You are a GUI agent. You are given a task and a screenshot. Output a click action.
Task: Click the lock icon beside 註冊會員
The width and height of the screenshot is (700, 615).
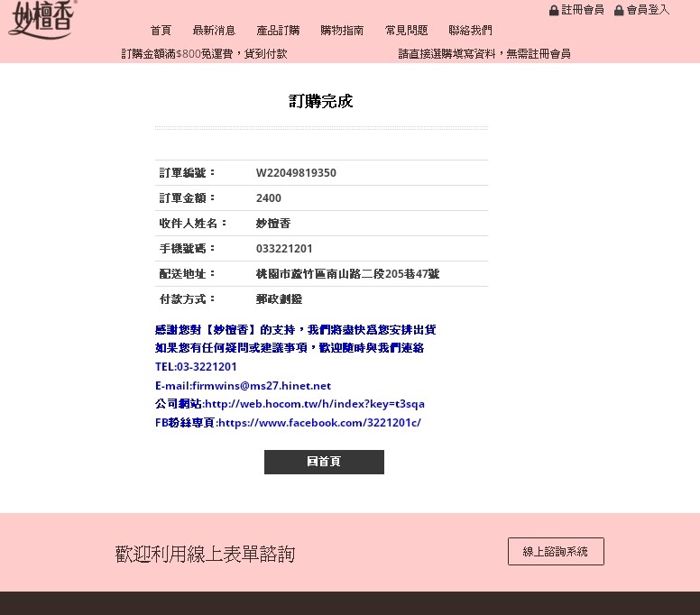pos(554,11)
